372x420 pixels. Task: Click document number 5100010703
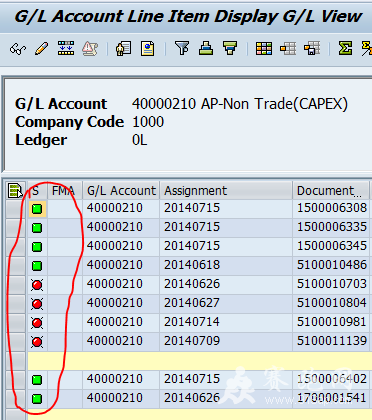pos(332,284)
